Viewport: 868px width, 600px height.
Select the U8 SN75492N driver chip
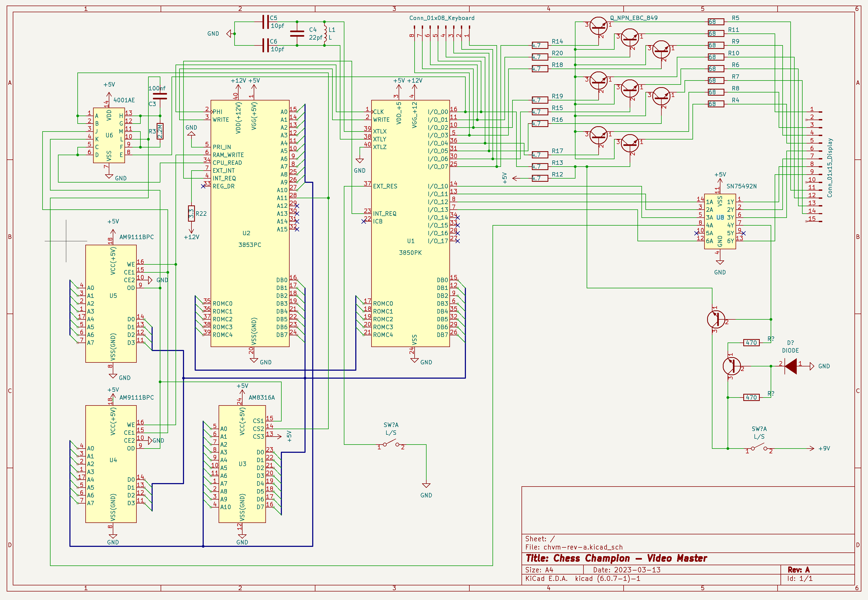(x=720, y=221)
